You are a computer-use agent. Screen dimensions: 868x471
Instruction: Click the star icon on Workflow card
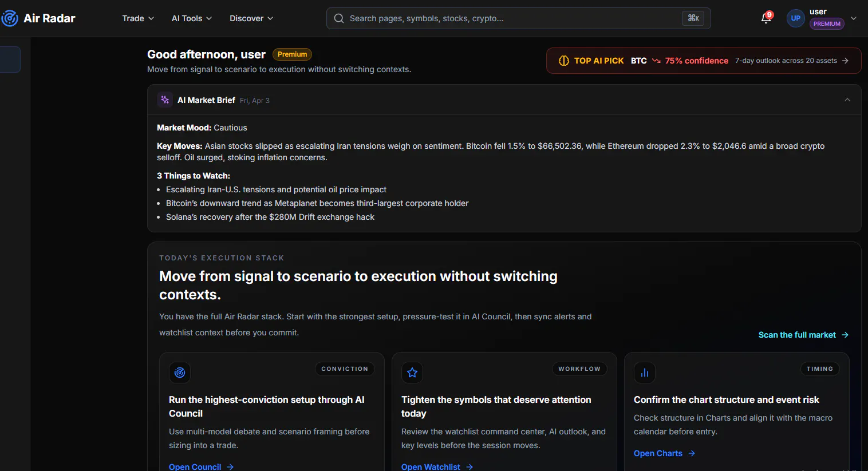click(412, 373)
